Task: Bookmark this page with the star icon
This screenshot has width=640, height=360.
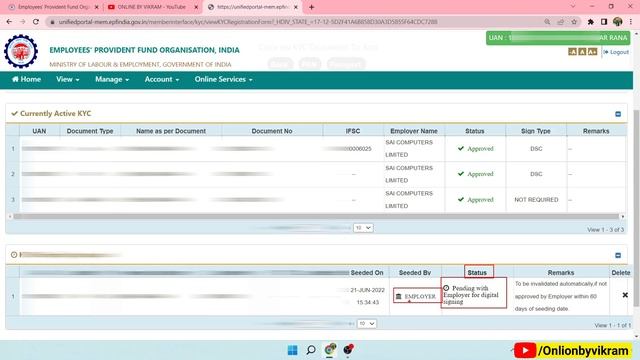Action: click(x=574, y=22)
